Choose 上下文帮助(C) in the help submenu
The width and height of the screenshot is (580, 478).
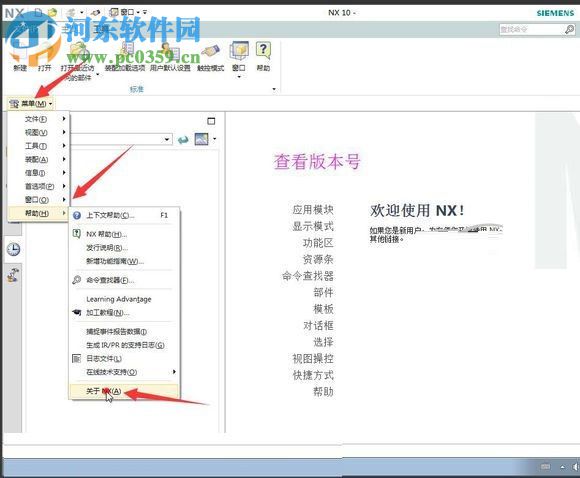pyautogui.click(x=124, y=215)
